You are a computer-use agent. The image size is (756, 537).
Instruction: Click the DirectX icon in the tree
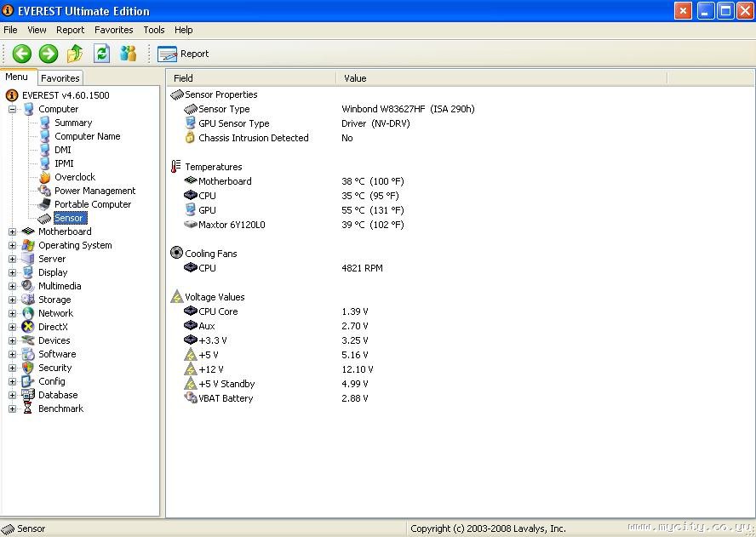coord(28,327)
